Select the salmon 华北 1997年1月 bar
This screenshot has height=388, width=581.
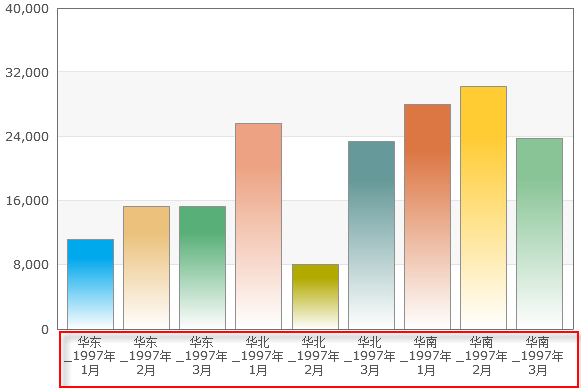[259, 226]
